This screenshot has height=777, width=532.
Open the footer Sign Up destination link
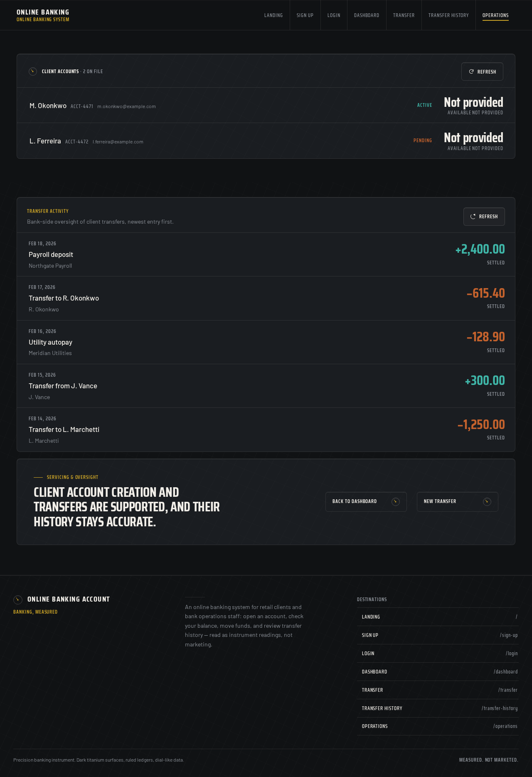click(438, 635)
